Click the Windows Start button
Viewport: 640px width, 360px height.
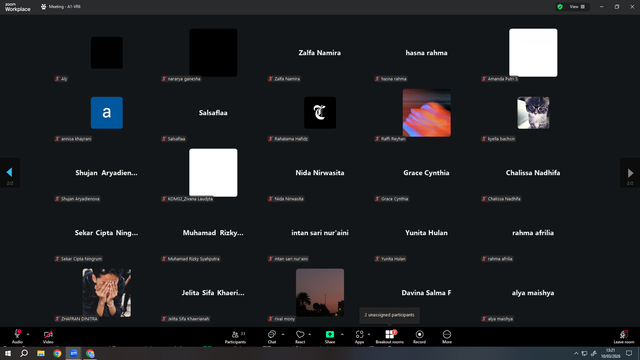click(x=8, y=353)
